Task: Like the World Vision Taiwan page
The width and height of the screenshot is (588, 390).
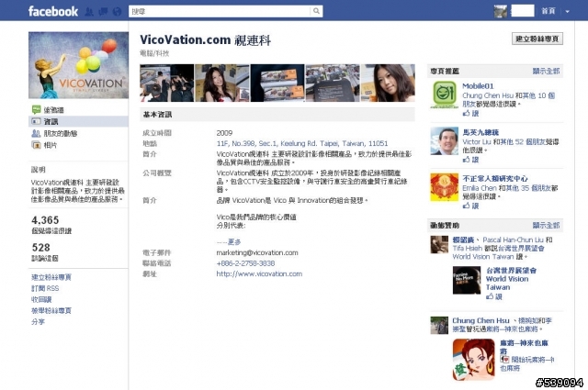Action: 494,296
